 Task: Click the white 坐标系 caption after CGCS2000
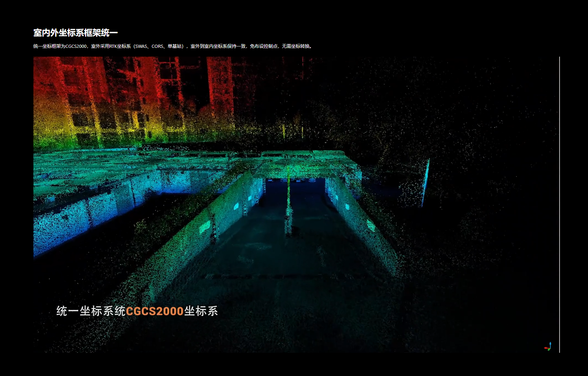click(x=201, y=311)
